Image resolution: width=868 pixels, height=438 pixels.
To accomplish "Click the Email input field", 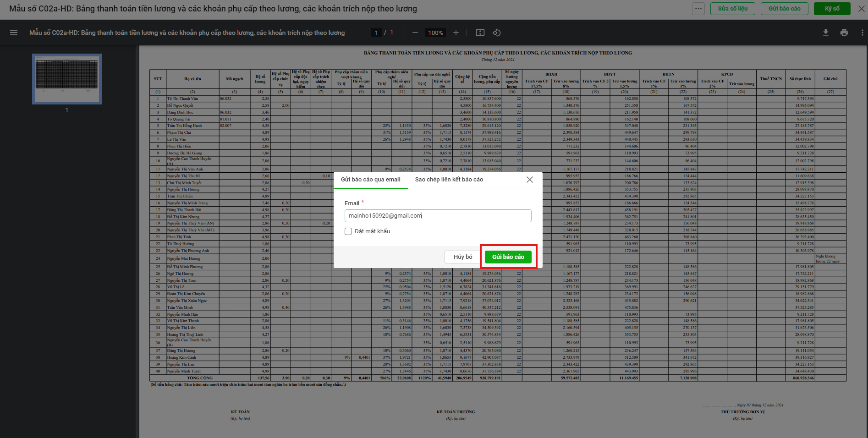I will [x=438, y=216].
